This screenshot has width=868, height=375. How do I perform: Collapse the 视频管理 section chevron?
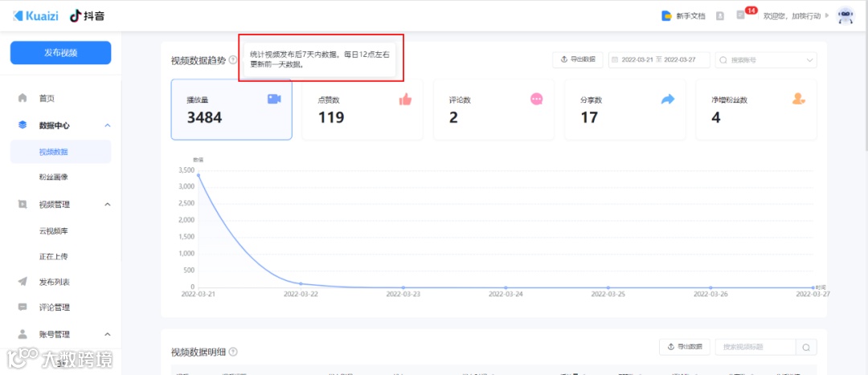pyautogui.click(x=108, y=205)
